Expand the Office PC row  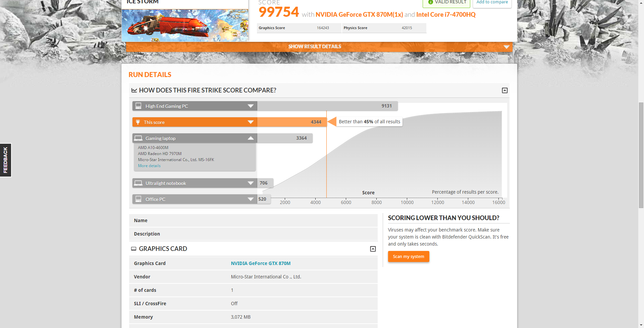tap(195, 199)
